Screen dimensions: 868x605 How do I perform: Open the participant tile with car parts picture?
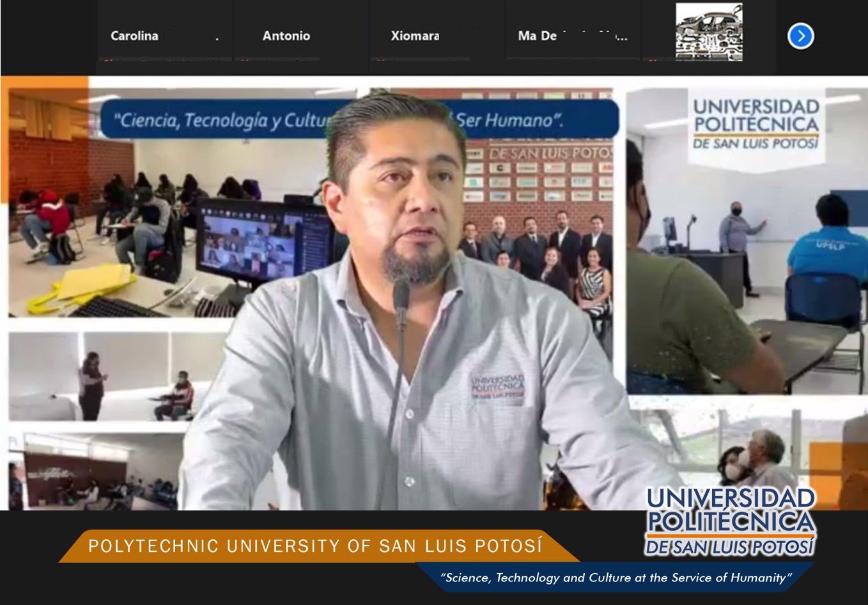tap(709, 32)
